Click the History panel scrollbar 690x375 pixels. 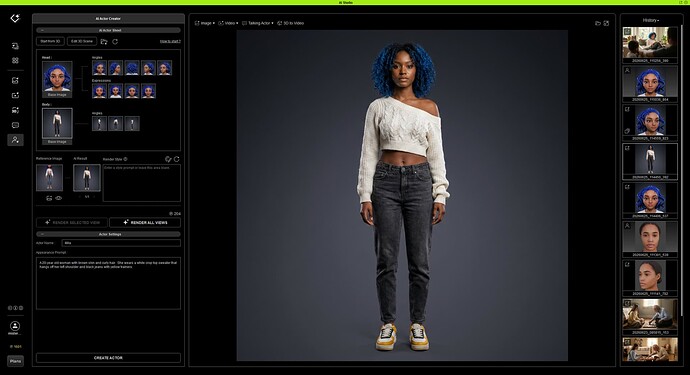(x=683, y=171)
